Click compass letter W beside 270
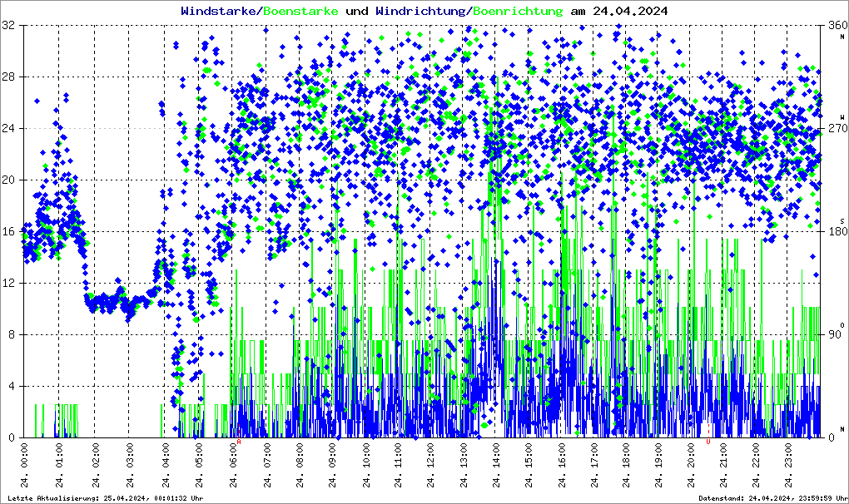Screen dimensions: 849x504 tap(842, 116)
